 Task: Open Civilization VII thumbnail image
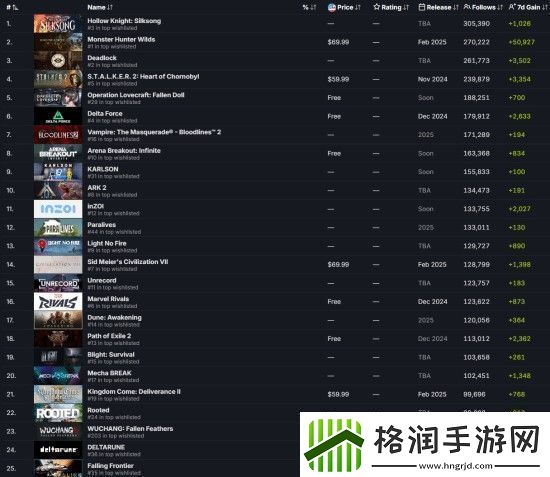click(x=58, y=264)
